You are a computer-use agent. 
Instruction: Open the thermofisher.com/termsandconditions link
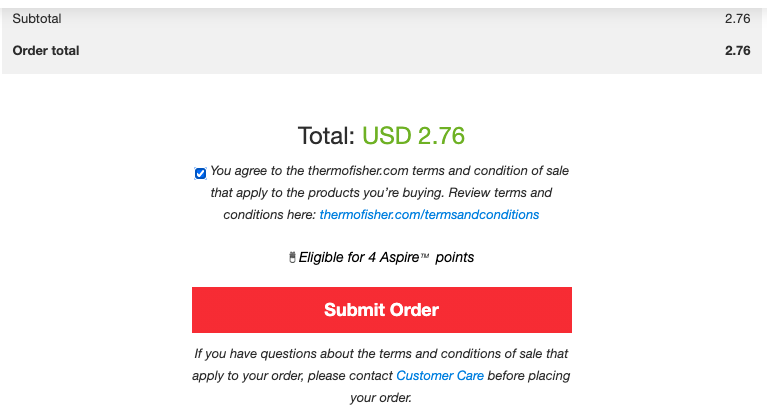tap(429, 215)
